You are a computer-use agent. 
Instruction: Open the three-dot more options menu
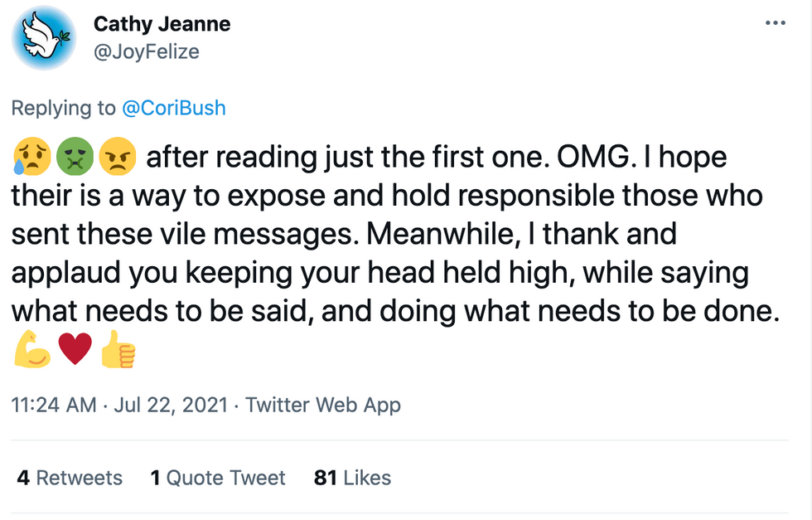coord(775,23)
